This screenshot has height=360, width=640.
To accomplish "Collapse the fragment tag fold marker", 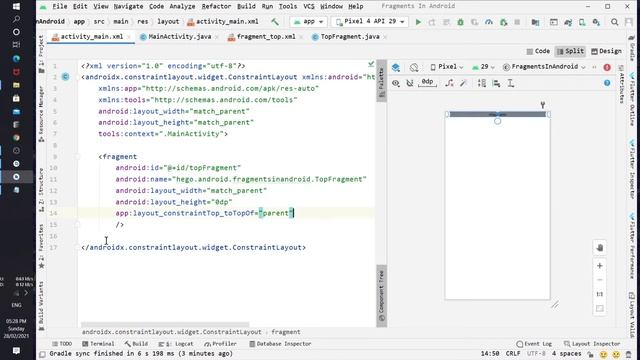I will click(78, 156).
